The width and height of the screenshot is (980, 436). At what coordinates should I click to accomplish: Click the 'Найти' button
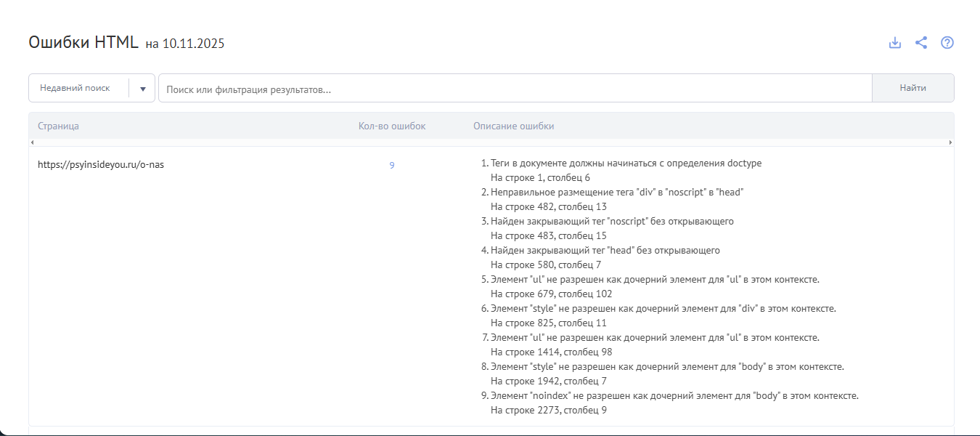pos(913,88)
